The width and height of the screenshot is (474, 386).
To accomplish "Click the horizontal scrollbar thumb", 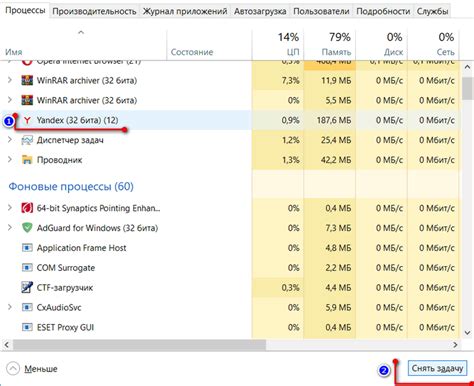I will coord(139,345).
